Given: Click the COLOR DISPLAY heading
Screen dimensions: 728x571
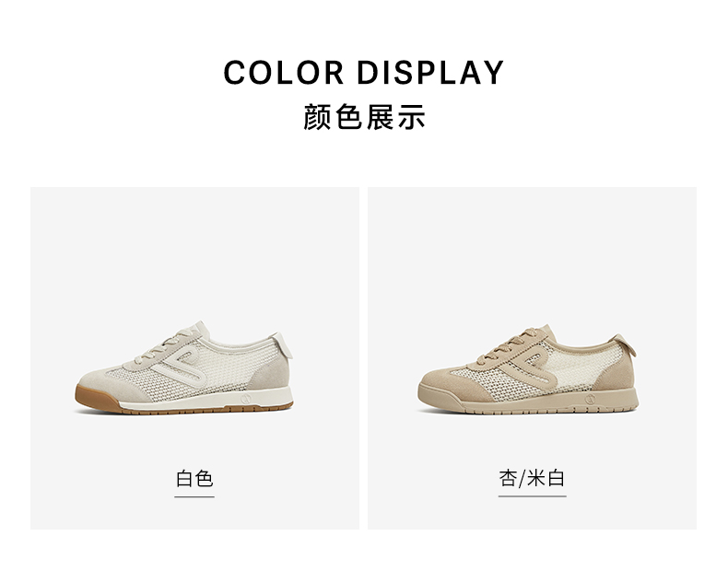Looking at the screenshot, I should point(363,73).
